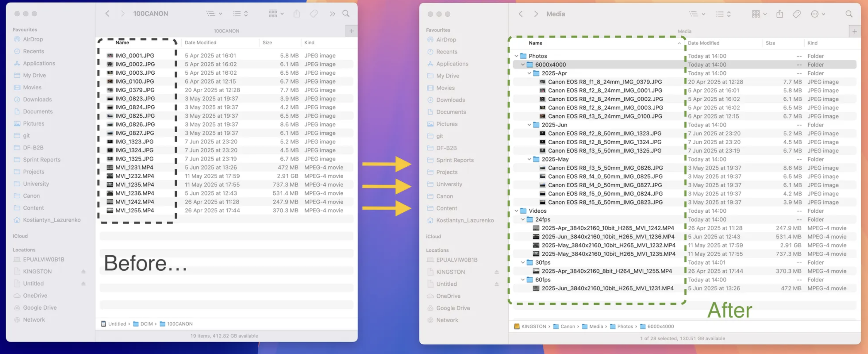Open the group-by dropdown in Media toolbar
Screen dimensions: 868x354
[759, 14]
